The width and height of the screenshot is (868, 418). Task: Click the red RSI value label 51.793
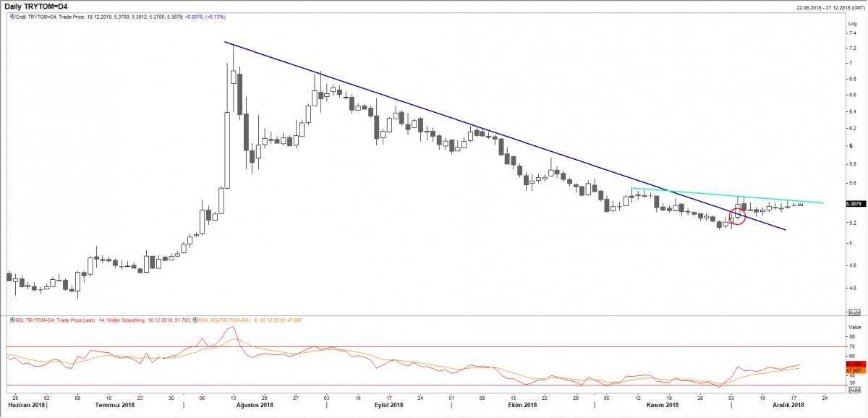pyautogui.click(x=854, y=365)
